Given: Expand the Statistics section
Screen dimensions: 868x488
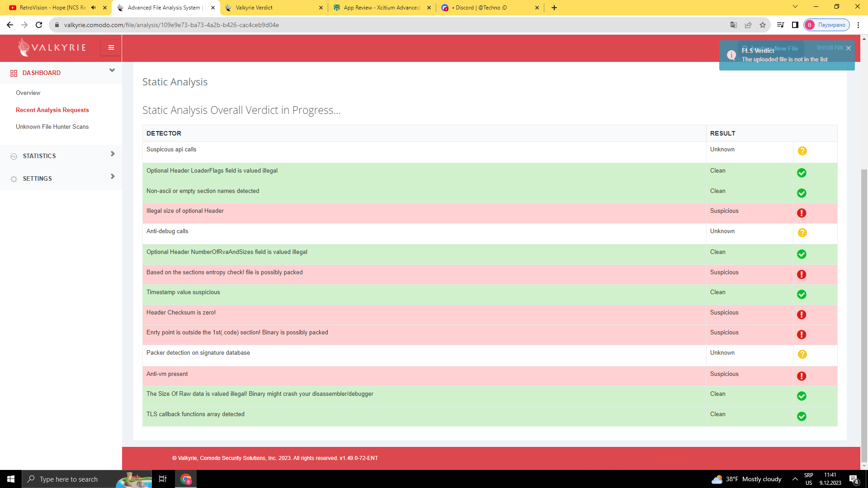Looking at the screenshot, I should coord(113,154).
